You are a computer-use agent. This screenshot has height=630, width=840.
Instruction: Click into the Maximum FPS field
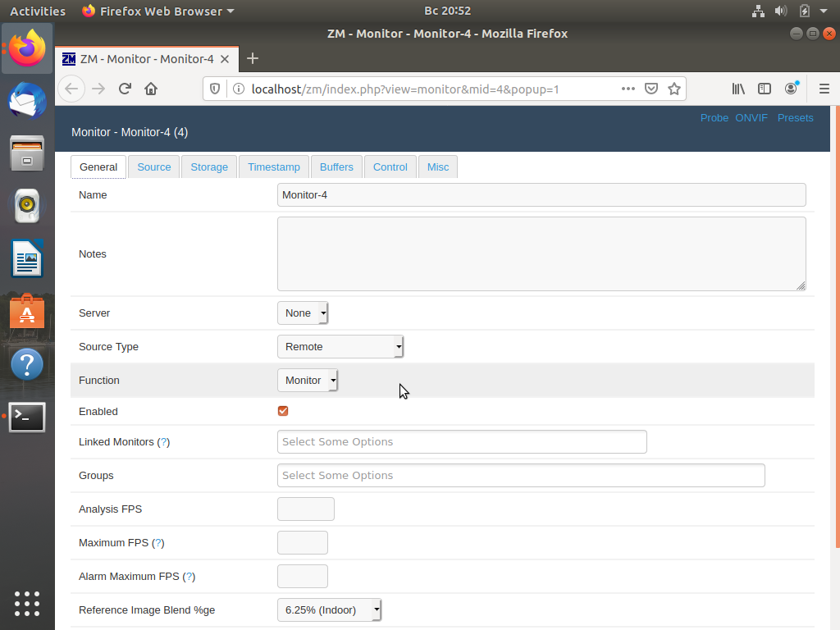click(303, 543)
